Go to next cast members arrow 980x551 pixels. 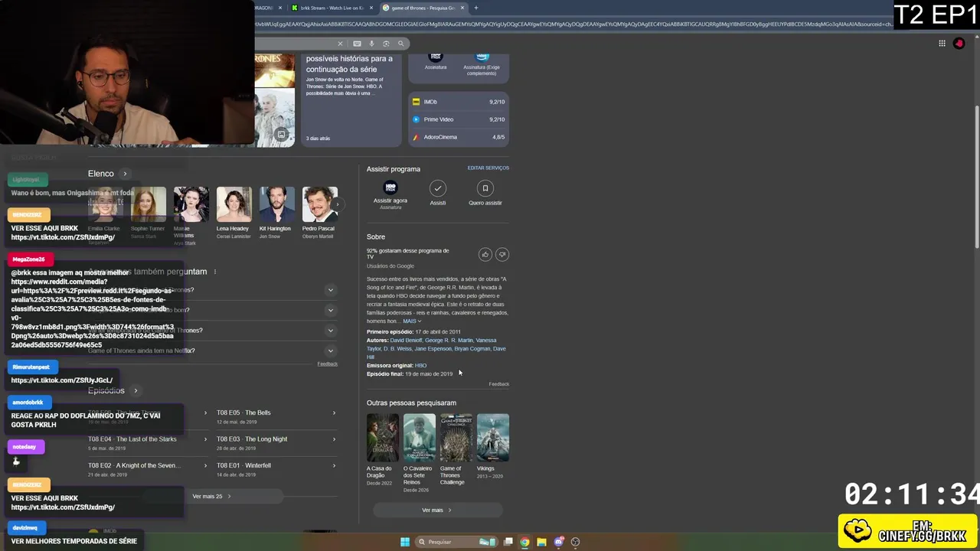(x=337, y=204)
